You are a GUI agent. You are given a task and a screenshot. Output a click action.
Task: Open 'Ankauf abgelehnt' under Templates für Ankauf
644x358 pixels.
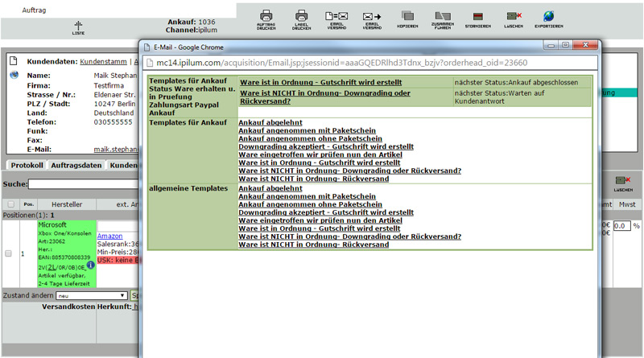tap(270, 122)
